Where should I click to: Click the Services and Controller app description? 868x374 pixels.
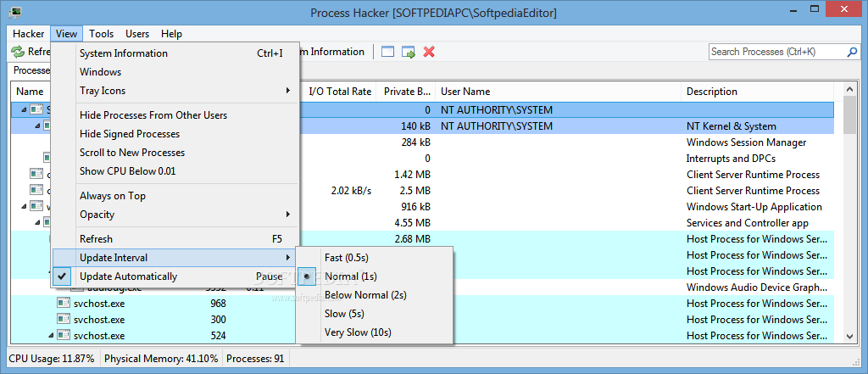(x=748, y=222)
